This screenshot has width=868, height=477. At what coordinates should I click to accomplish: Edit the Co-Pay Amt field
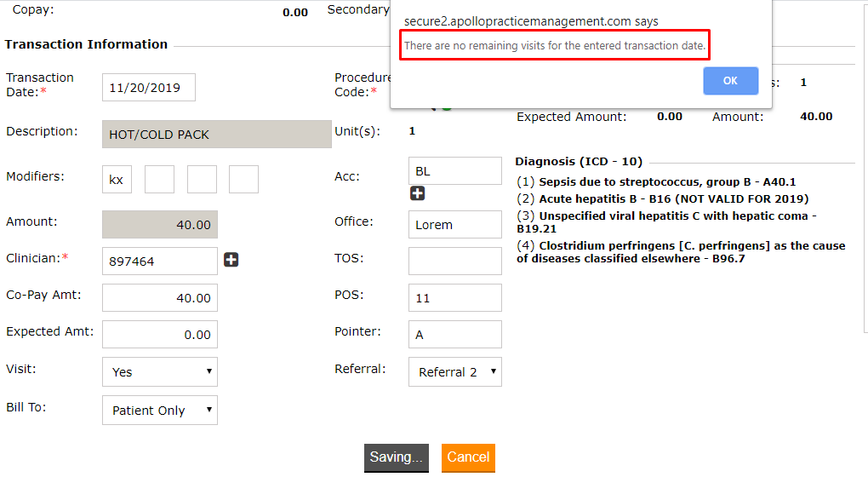click(159, 298)
